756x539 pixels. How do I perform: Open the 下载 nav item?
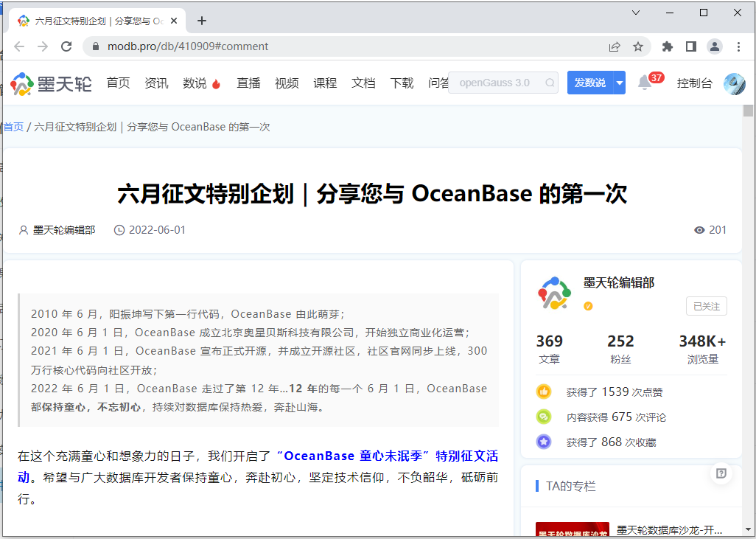coord(402,83)
